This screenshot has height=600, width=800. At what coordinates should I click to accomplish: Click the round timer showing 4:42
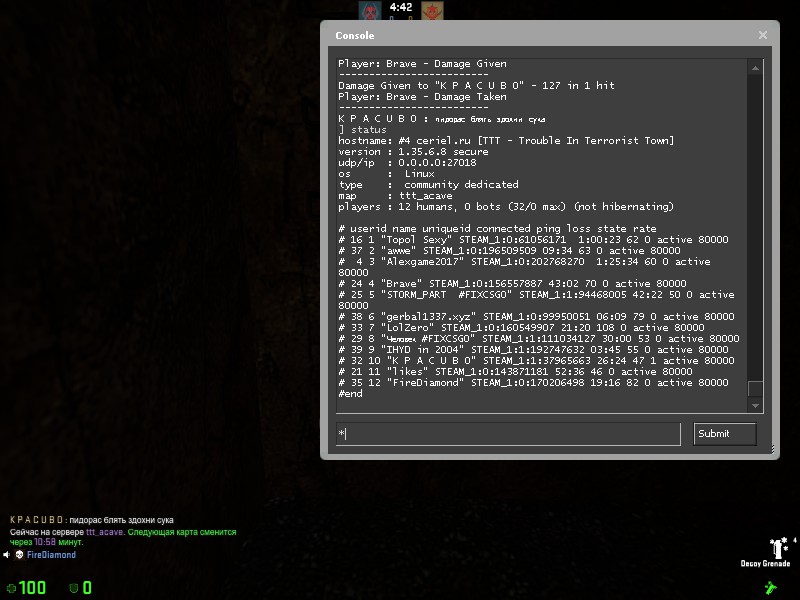pos(401,8)
